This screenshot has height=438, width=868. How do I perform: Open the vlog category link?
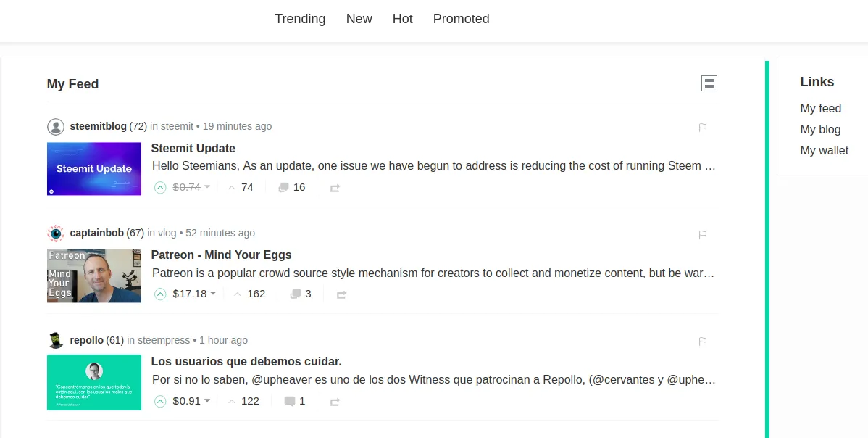[167, 233]
